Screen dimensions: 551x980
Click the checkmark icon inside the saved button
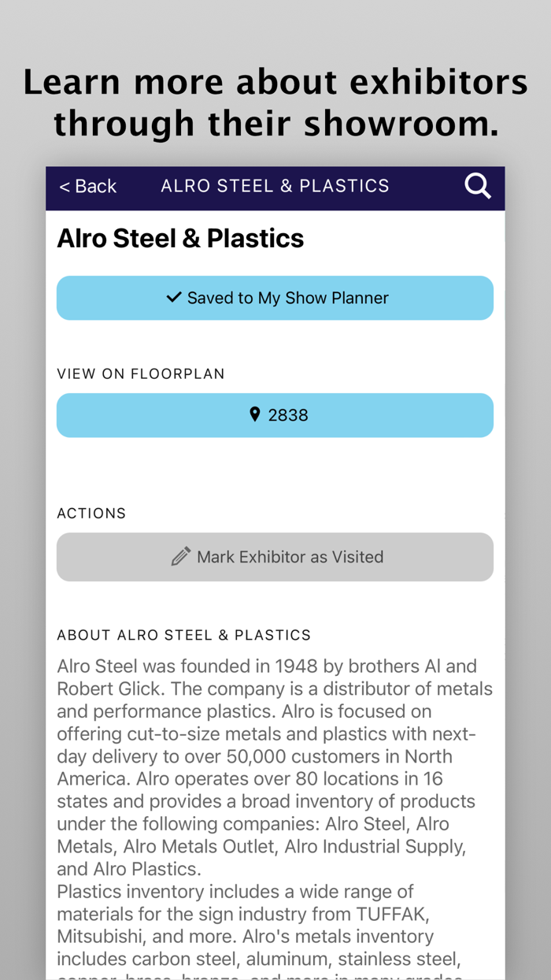pos(174,298)
